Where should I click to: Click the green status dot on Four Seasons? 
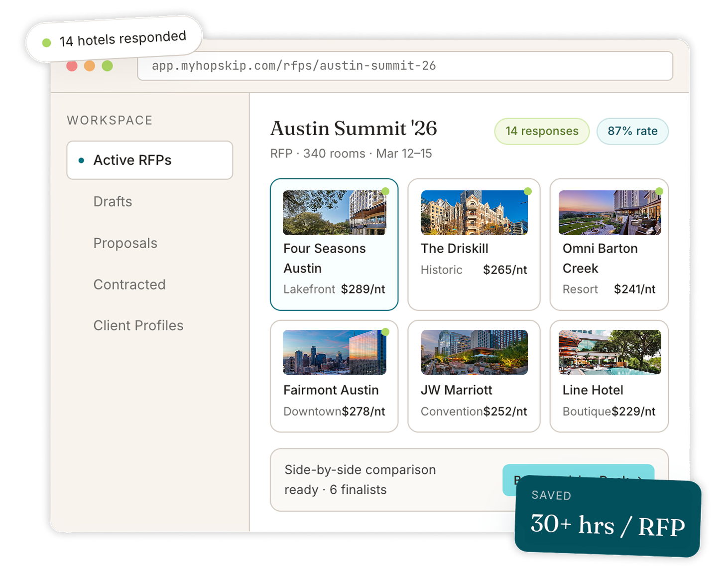click(385, 191)
